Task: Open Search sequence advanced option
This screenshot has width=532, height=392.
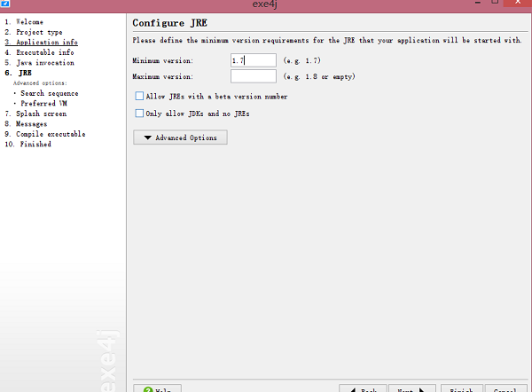Action: (49, 93)
